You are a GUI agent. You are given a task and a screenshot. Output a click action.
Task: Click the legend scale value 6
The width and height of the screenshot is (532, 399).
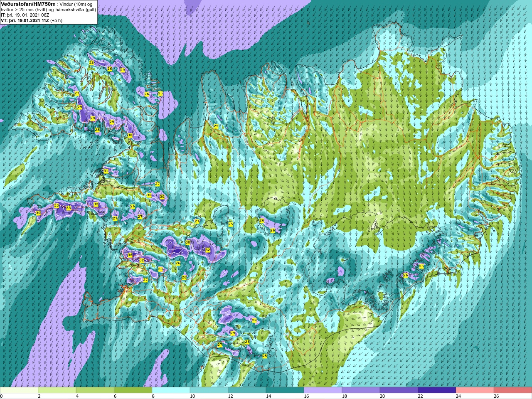click(x=116, y=397)
